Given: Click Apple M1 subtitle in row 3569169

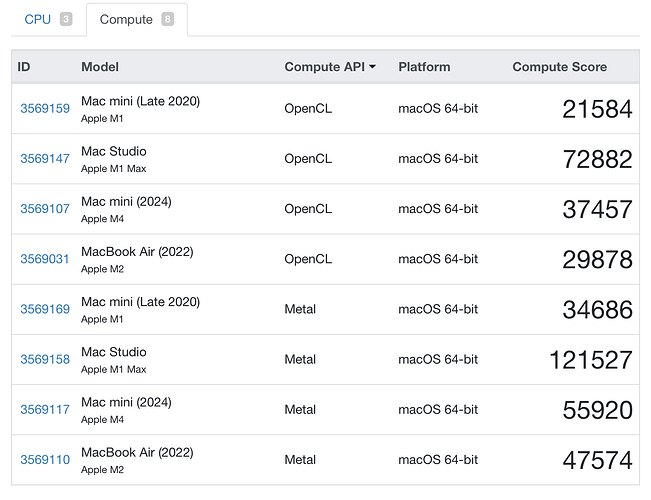Looking at the screenshot, I should [102, 319].
